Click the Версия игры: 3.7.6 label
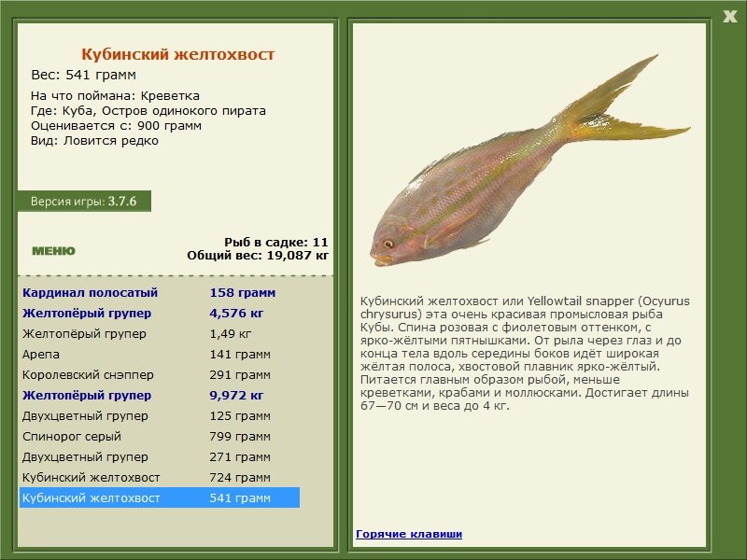The height and width of the screenshot is (560, 747). [x=84, y=201]
